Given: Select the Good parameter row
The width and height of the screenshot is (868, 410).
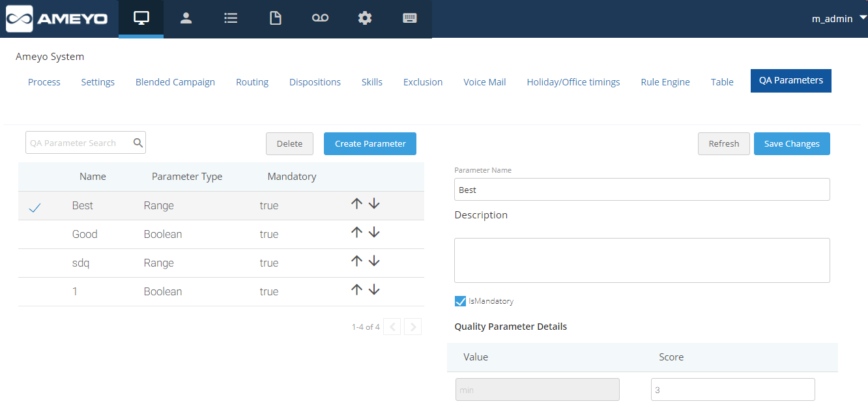Looking at the screenshot, I should coord(85,234).
